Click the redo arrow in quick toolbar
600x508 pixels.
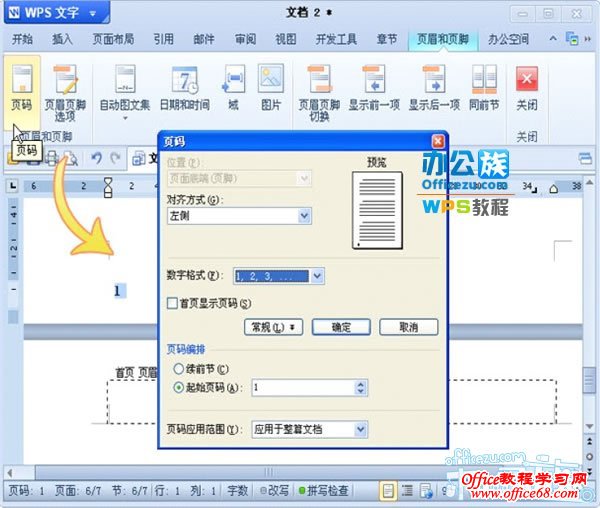click(115, 158)
